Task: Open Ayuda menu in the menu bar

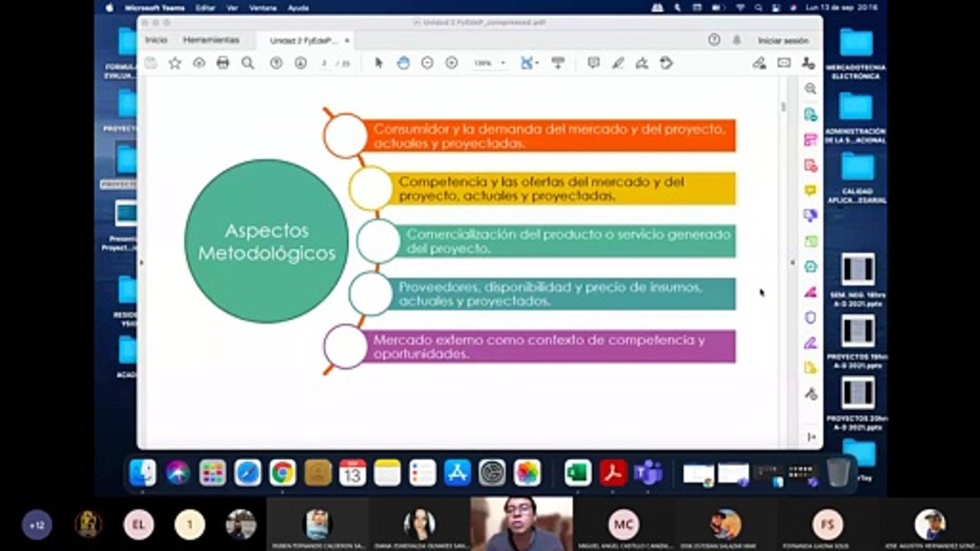Action: coord(298,8)
